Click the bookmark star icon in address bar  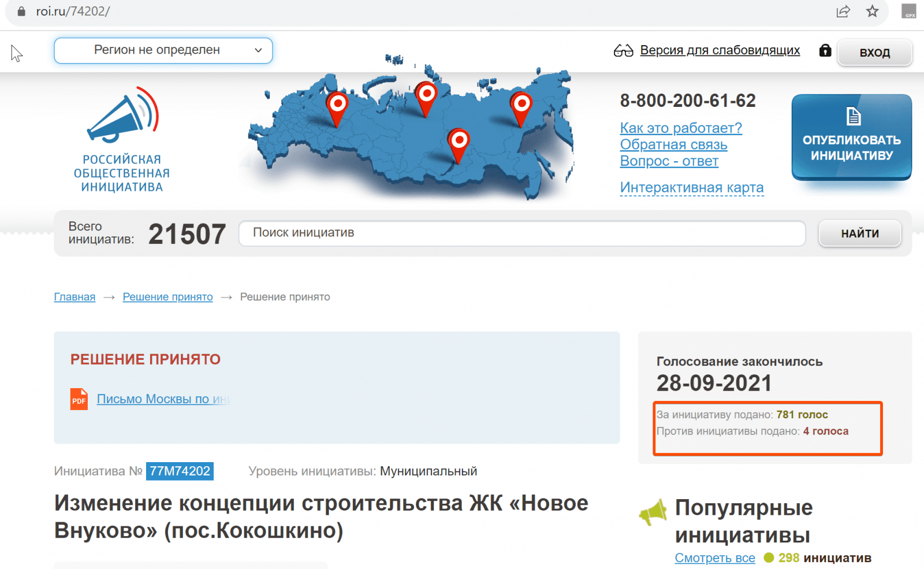coord(872,11)
